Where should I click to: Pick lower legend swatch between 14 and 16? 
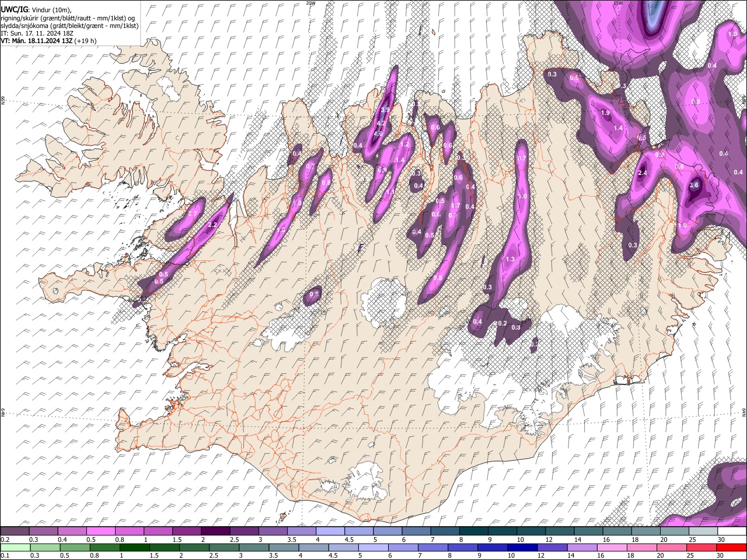[582, 547]
